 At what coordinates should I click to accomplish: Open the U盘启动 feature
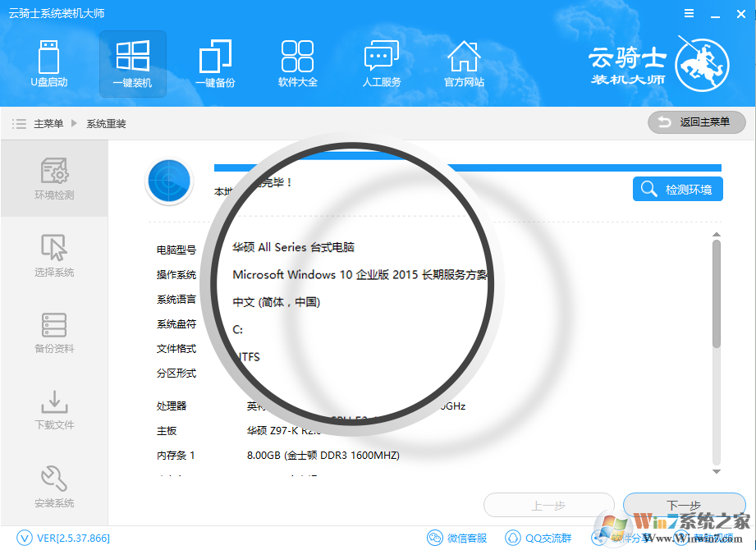(49, 64)
